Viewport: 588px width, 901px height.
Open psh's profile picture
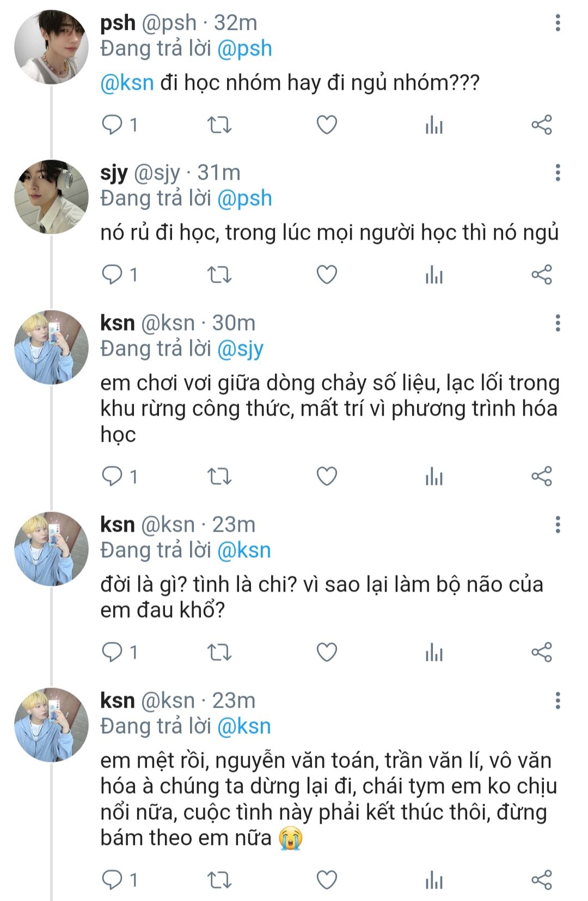[51, 47]
